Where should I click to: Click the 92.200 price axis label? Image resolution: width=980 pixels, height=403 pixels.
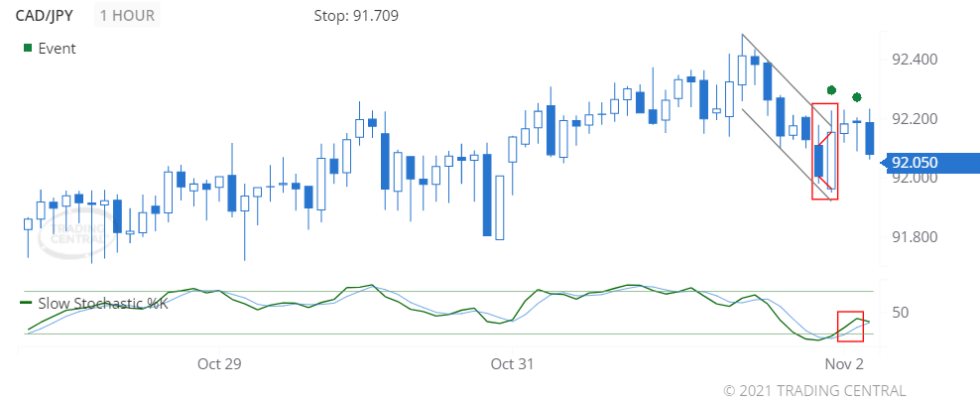[914, 119]
